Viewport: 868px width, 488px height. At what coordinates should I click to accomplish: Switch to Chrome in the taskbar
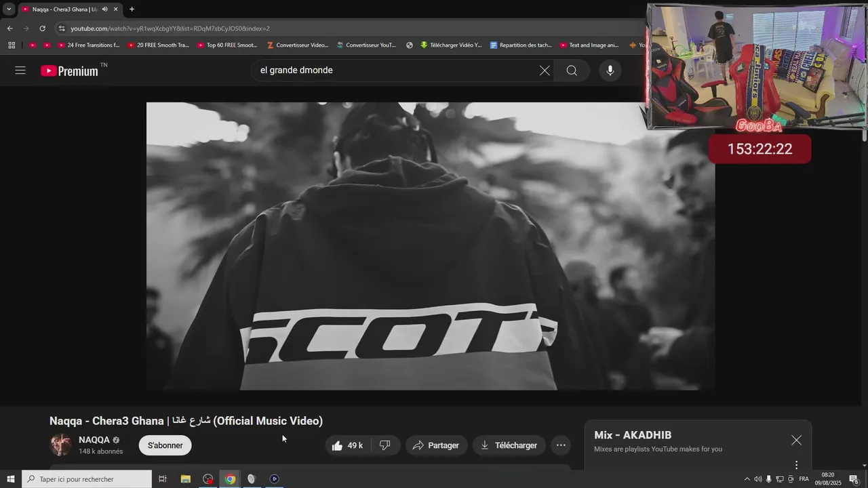[x=230, y=479]
